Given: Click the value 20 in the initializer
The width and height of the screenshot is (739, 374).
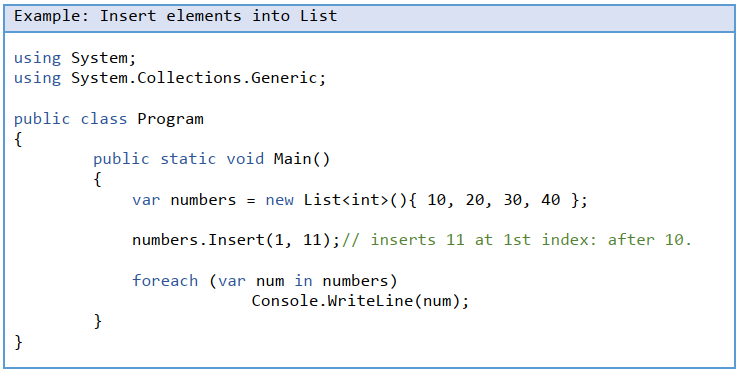Looking at the screenshot, I should pos(475,200).
